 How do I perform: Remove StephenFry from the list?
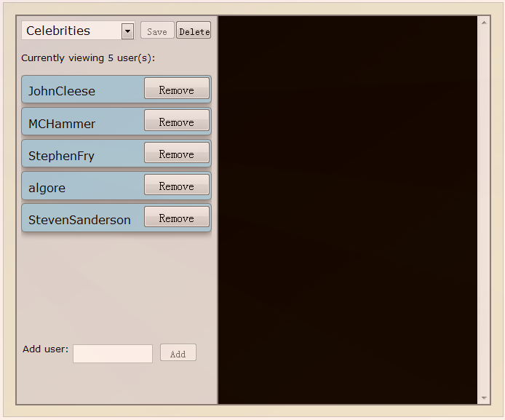coord(177,153)
